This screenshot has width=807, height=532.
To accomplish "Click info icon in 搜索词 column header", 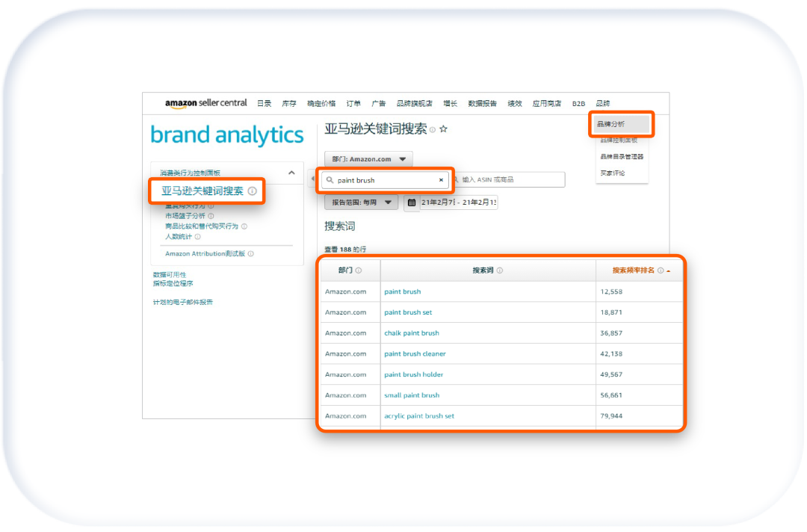I will (x=500, y=270).
